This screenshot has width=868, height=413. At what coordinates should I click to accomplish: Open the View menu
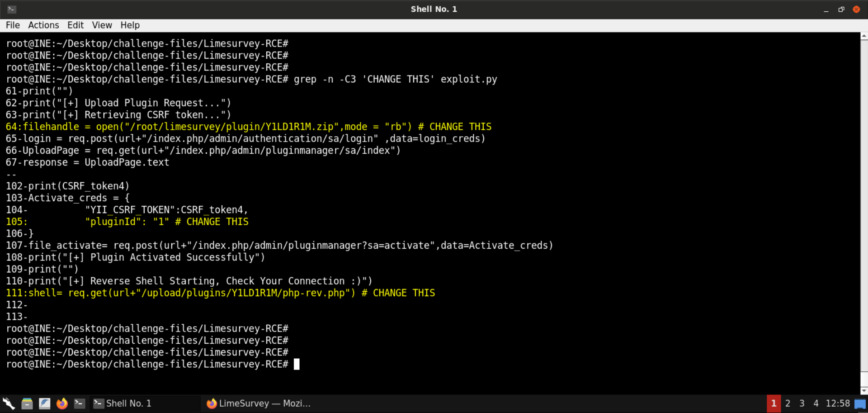pos(102,25)
